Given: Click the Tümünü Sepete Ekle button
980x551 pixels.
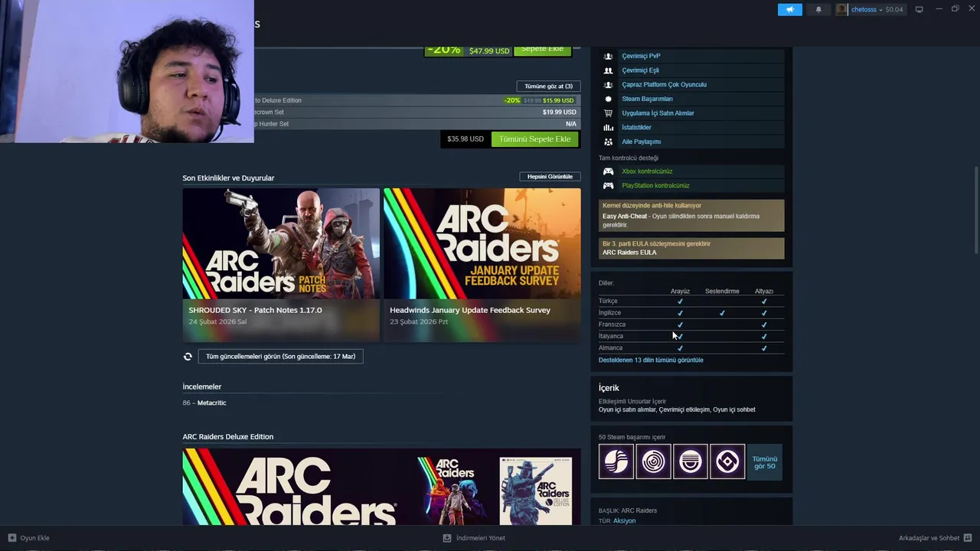Looking at the screenshot, I should point(535,139).
